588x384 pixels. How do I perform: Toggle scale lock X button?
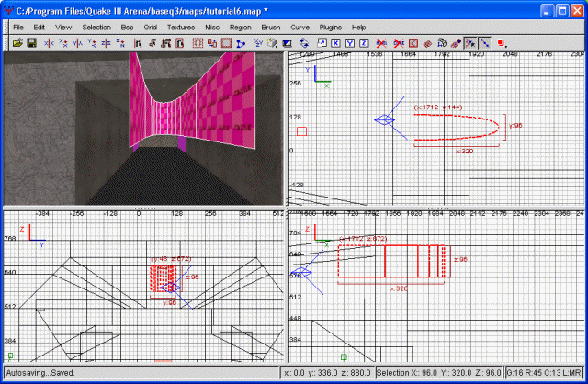pyautogui.click(x=335, y=43)
